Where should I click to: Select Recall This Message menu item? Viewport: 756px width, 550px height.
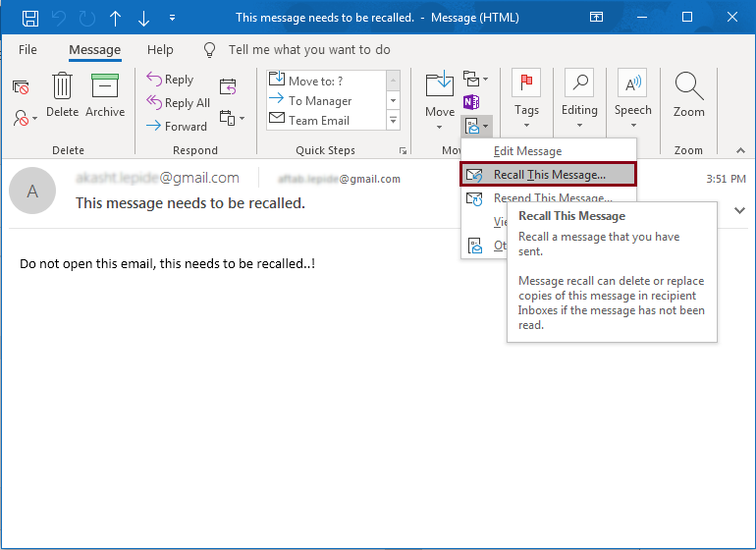click(x=549, y=175)
